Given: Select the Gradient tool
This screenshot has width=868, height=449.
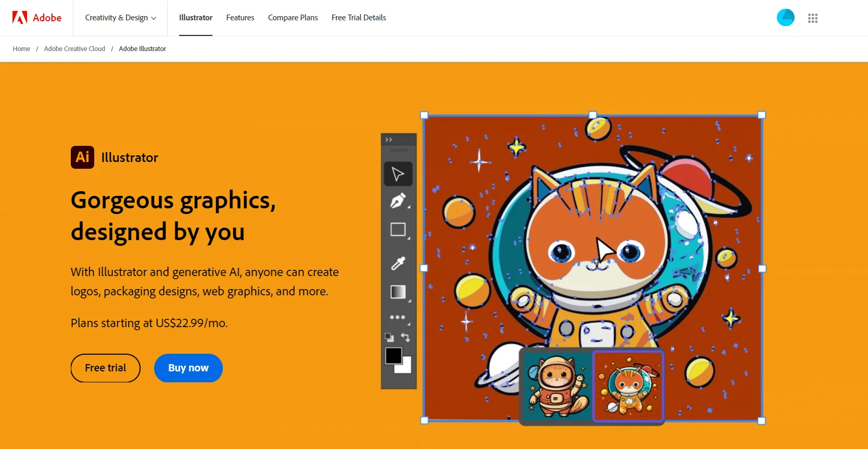Looking at the screenshot, I should click(x=398, y=292).
